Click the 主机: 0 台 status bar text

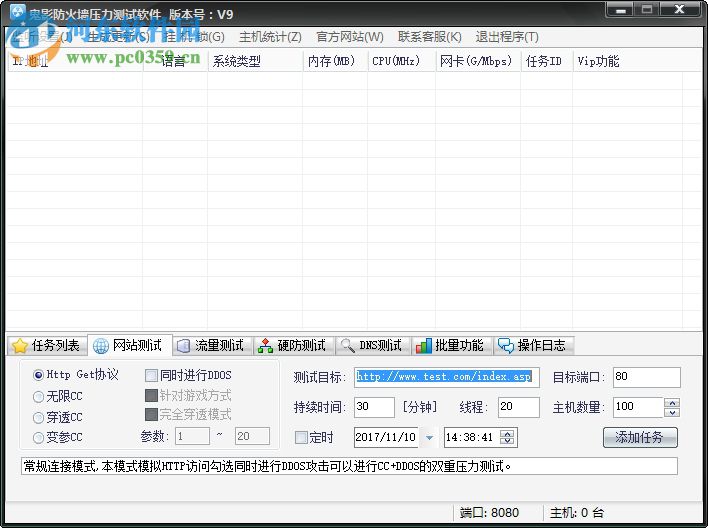[x=577, y=513]
